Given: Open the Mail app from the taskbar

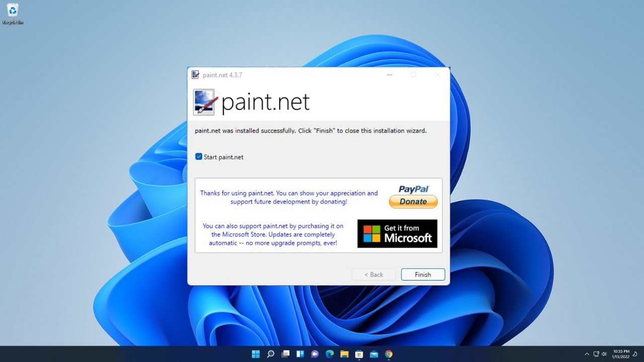Looking at the screenshot, I should (x=374, y=354).
